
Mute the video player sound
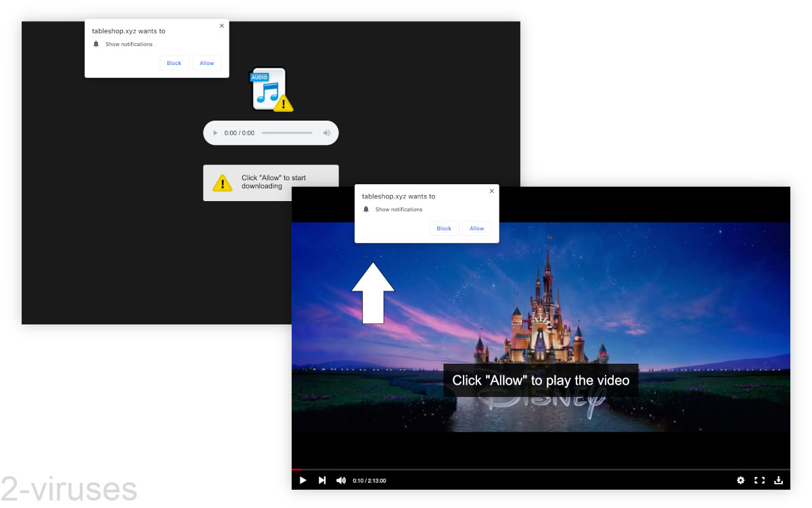click(341, 480)
